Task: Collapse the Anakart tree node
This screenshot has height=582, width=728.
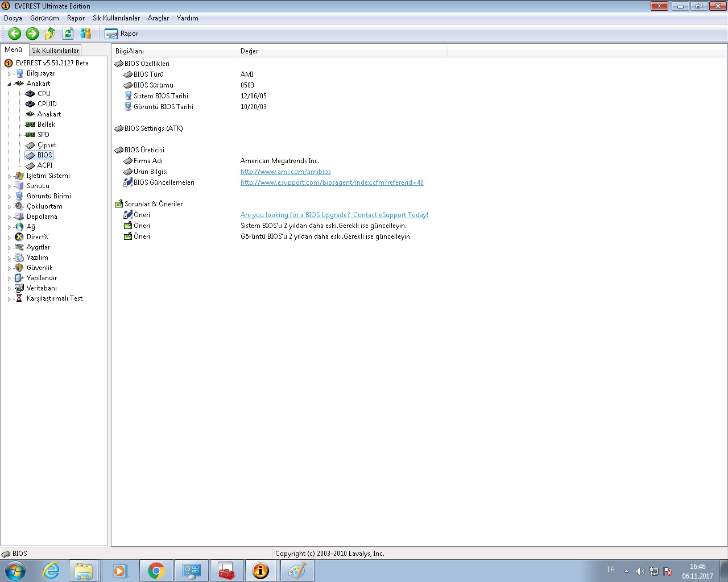Action: 9,84
